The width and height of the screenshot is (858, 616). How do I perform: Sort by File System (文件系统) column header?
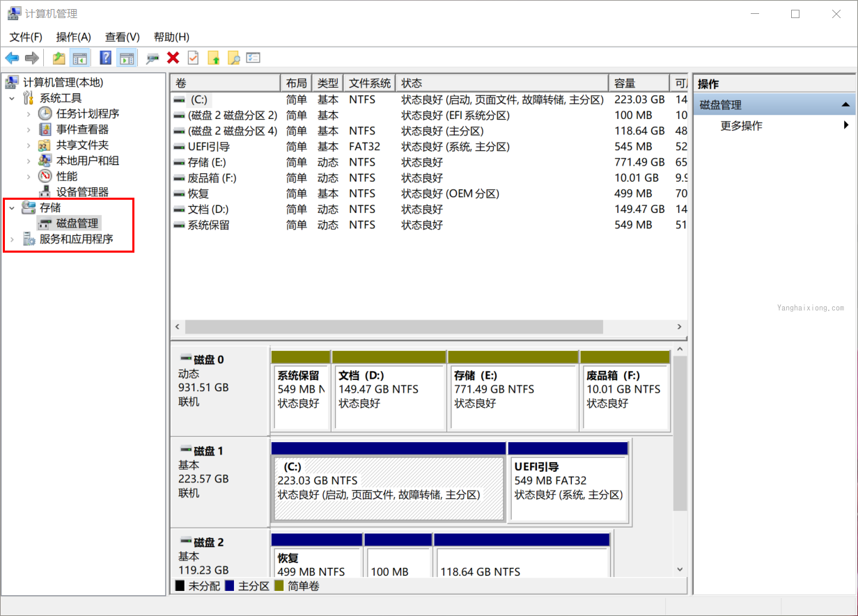coord(370,84)
